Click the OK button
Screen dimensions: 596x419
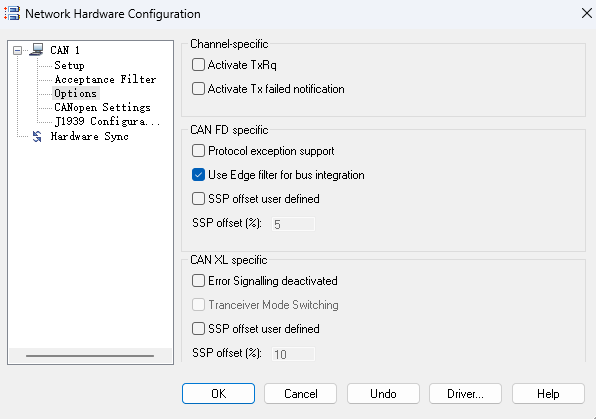click(218, 394)
